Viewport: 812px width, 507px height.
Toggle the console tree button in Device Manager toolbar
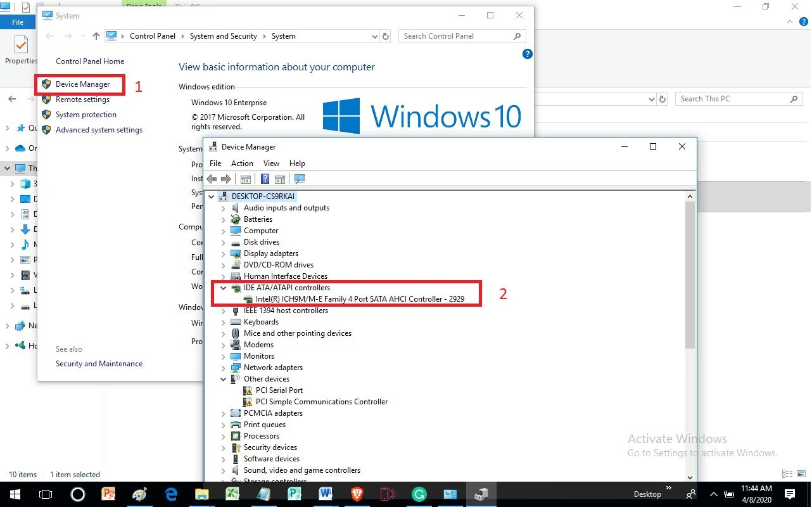[x=246, y=179]
